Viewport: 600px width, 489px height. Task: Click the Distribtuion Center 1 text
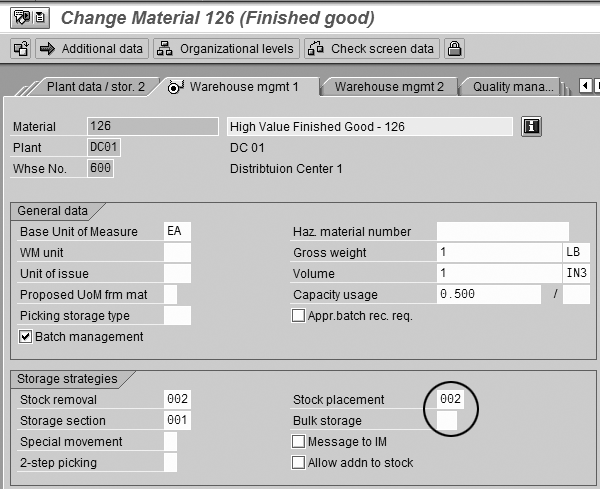pos(286,169)
